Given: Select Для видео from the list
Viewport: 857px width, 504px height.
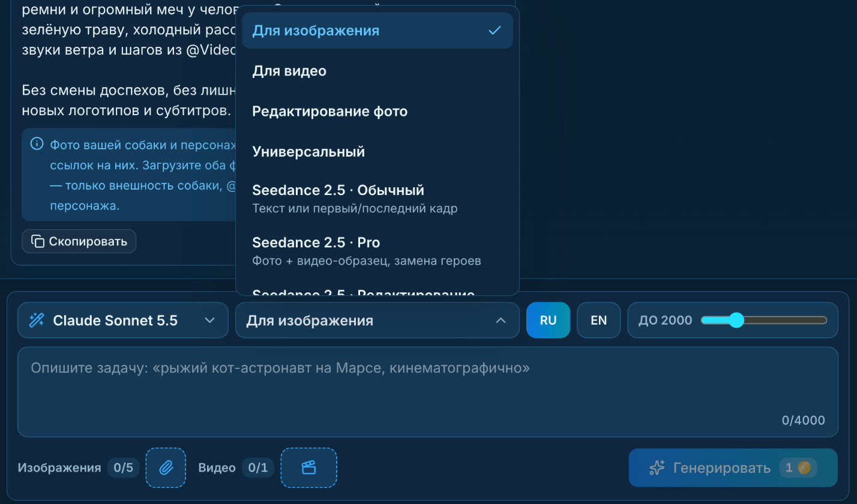Looking at the screenshot, I should 377,71.
